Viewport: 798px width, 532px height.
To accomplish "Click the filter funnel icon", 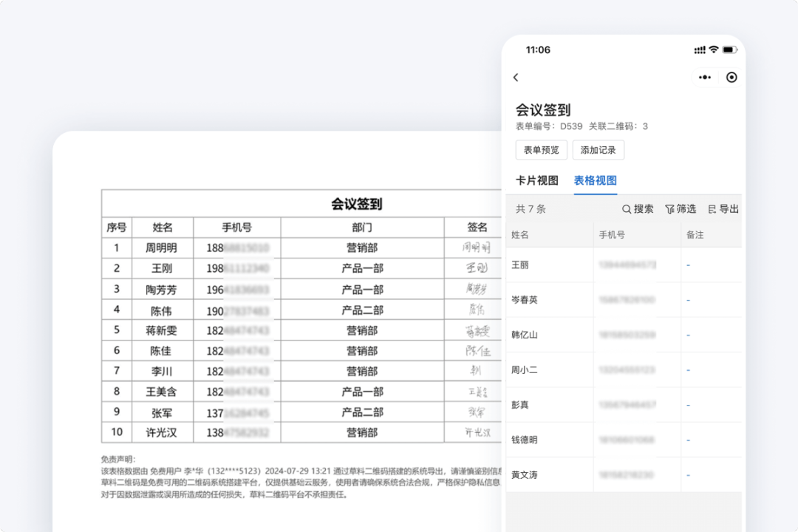I will coord(669,209).
